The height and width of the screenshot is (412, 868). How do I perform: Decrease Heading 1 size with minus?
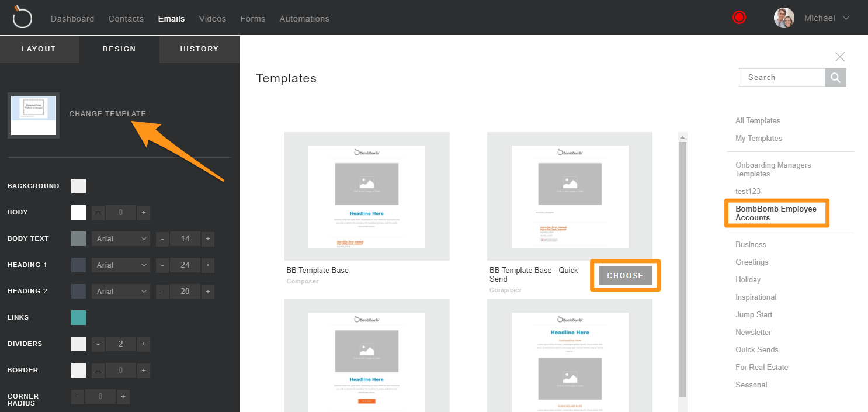tap(162, 265)
